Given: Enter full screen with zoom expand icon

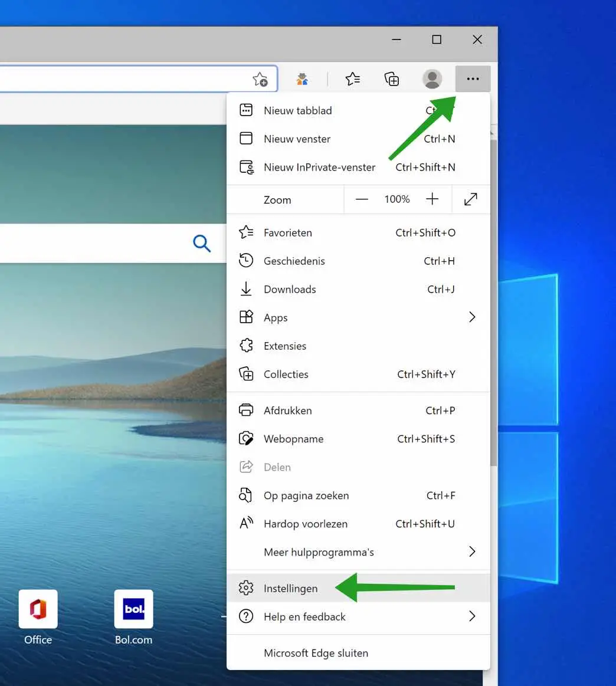Looking at the screenshot, I should tap(471, 199).
